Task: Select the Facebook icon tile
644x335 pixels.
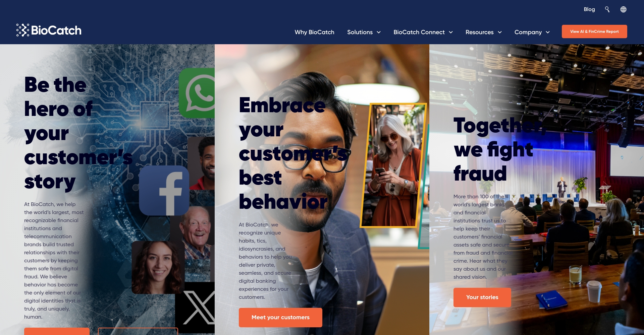Action: [x=164, y=190]
